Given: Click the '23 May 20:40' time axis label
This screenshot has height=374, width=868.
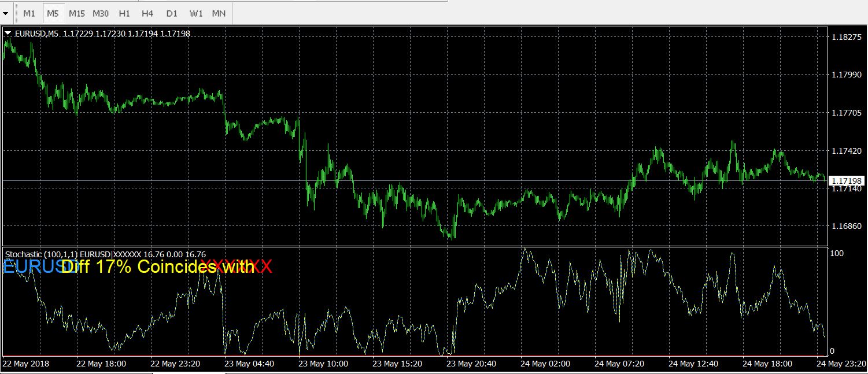Looking at the screenshot, I should click(471, 364).
